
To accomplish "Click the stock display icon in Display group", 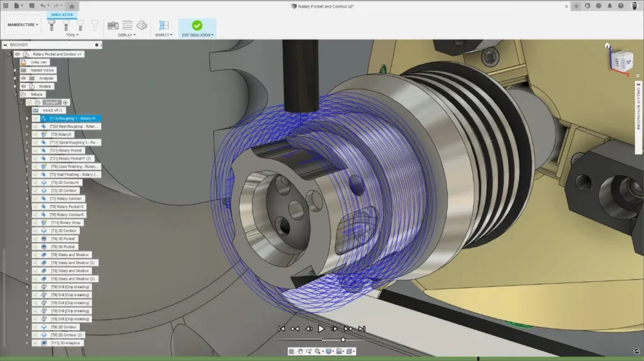I will pos(142,25).
